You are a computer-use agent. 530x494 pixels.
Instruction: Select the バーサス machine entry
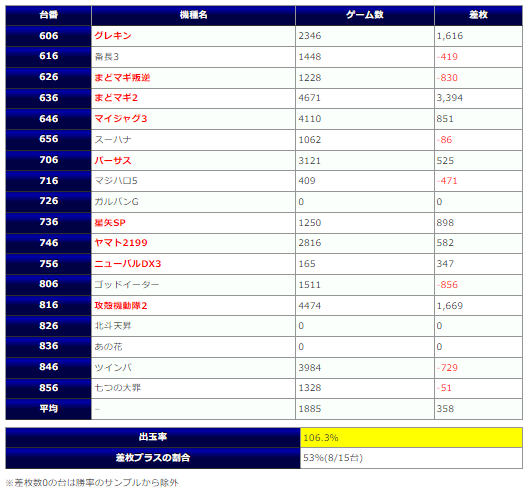pos(113,161)
